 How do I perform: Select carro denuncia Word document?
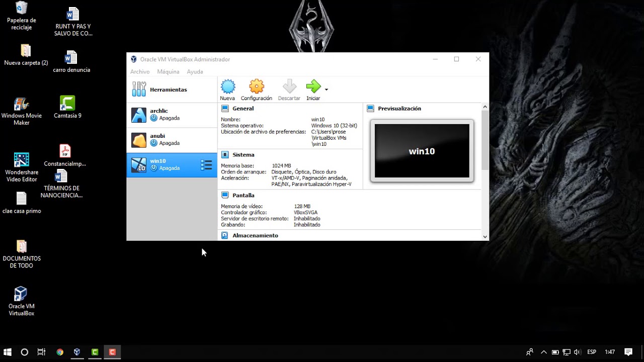(71, 62)
